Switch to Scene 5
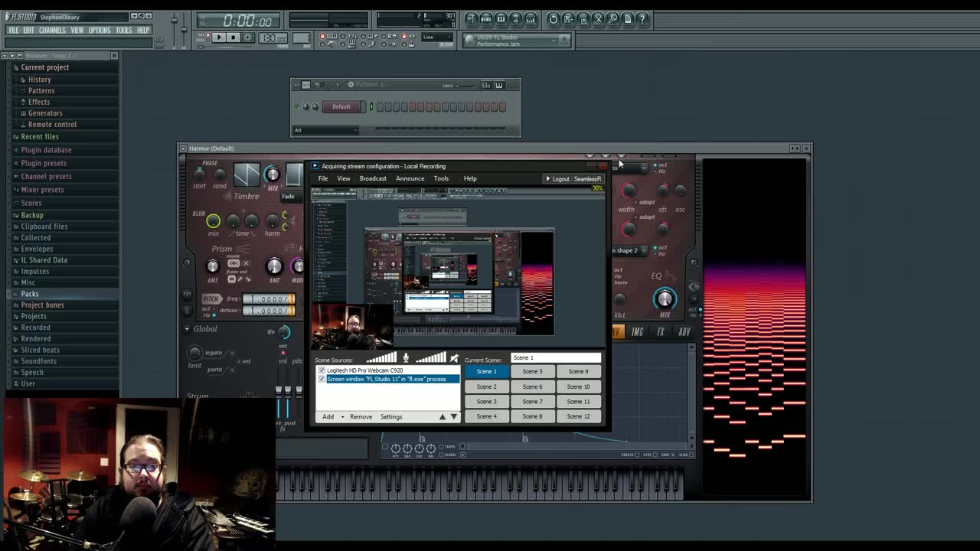This screenshot has height=551, width=980. (x=532, y=371)
